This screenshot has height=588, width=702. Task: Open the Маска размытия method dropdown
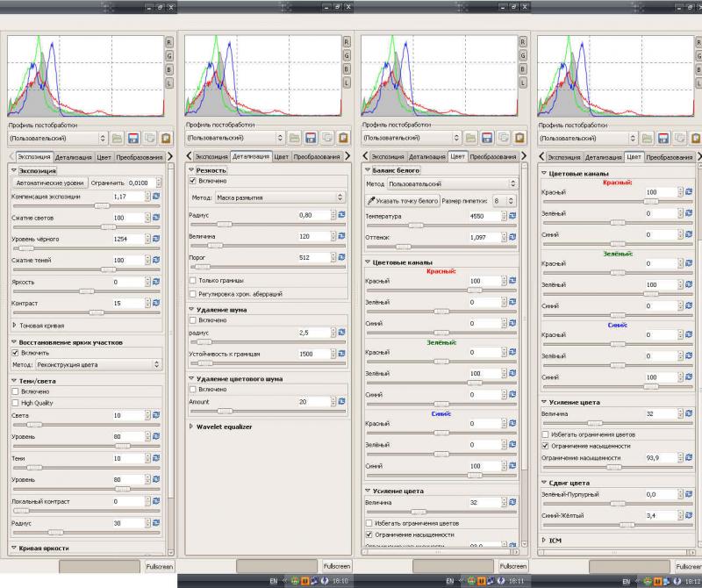coord(280,197)
